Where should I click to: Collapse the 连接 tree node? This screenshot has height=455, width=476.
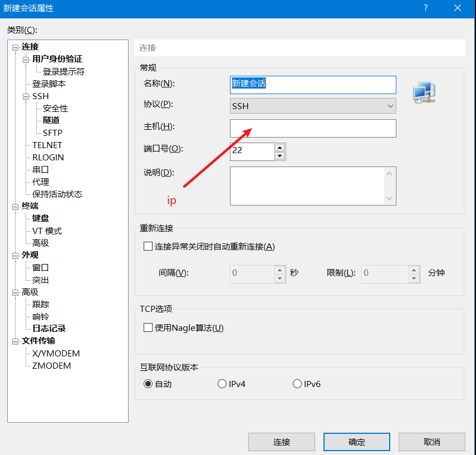coord(15,47)
